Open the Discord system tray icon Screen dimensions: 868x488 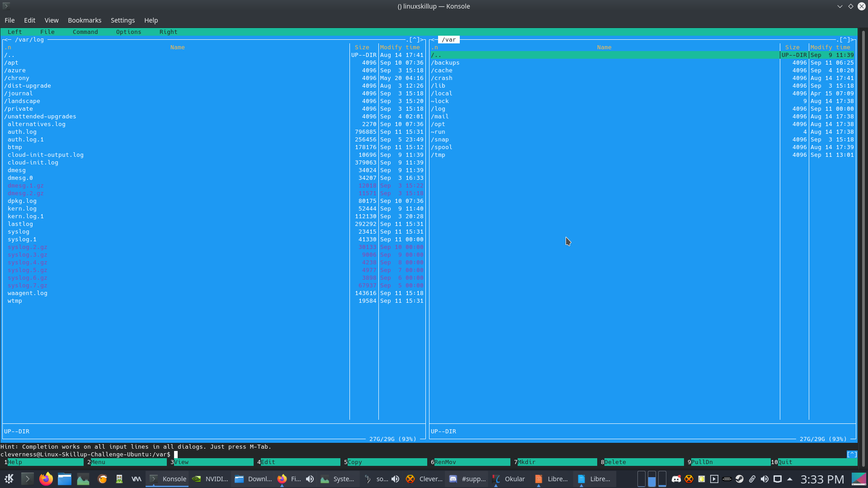point(676,479)
